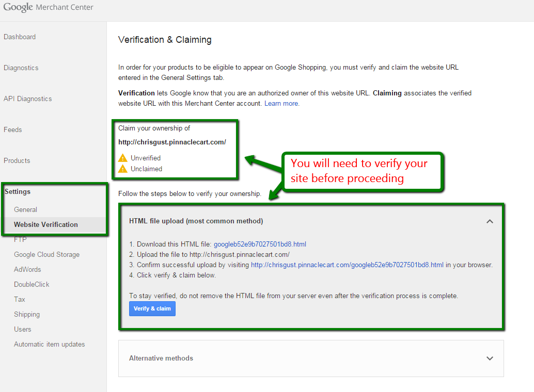This screenshot has height=392, width=534.
Task: Select Website Verification in settings
Action: pyautogui.click(x=46, y=224)
